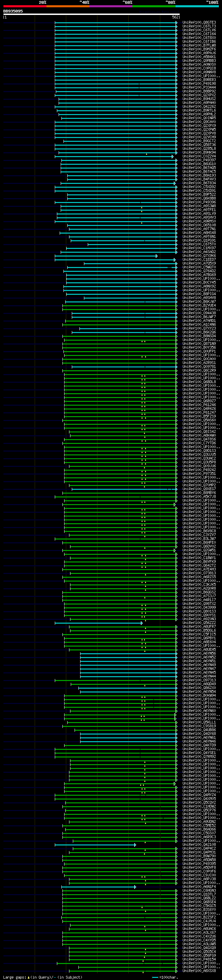Select hit label UniRef100_Q0INR5
Image resolution: width=222 pixels, height=980 pixels.
coord(199,118)
